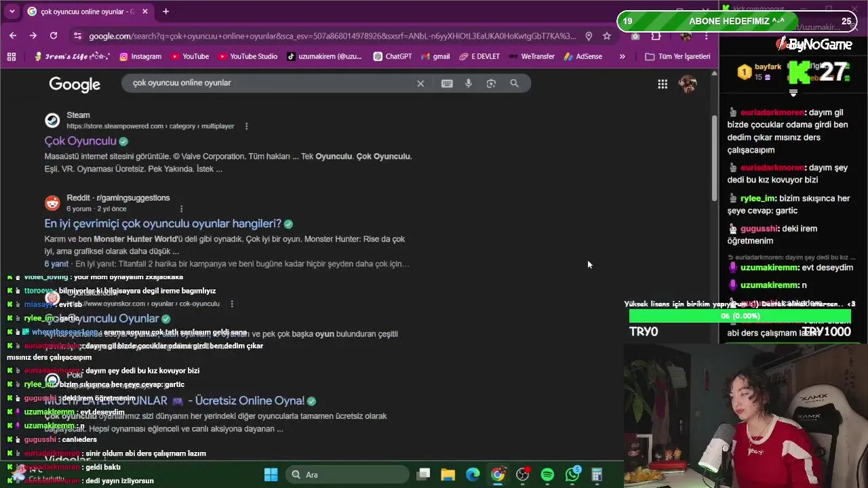Image resolution: width=868 pixels, height=488 pixels.
Task: Open the AdSense bookmark
Action: coord(583,56)
